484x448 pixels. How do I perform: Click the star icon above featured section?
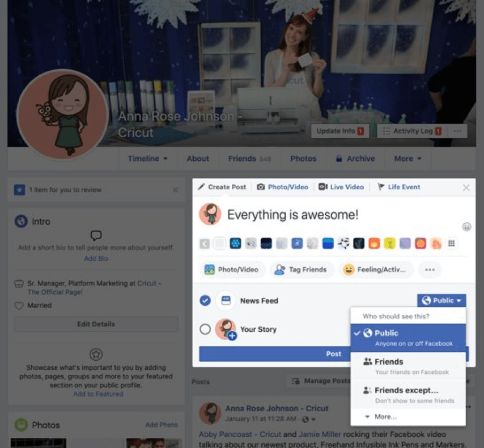pyautogui.click(x=96, y=354)
